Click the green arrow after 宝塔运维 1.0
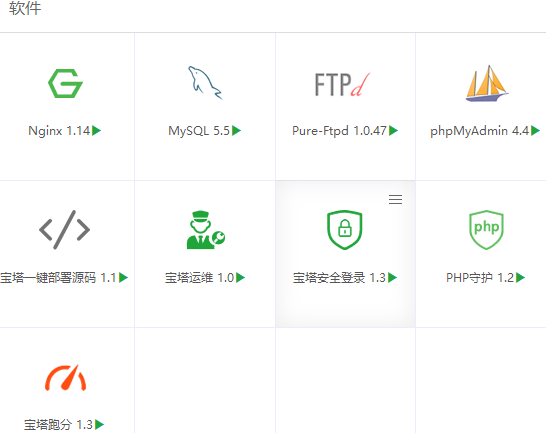The height and width of the screenshot is (433, 546). (241, 278)
